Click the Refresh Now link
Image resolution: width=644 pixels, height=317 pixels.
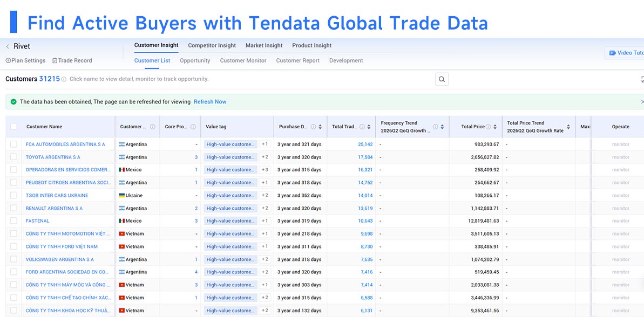point(210,102)
